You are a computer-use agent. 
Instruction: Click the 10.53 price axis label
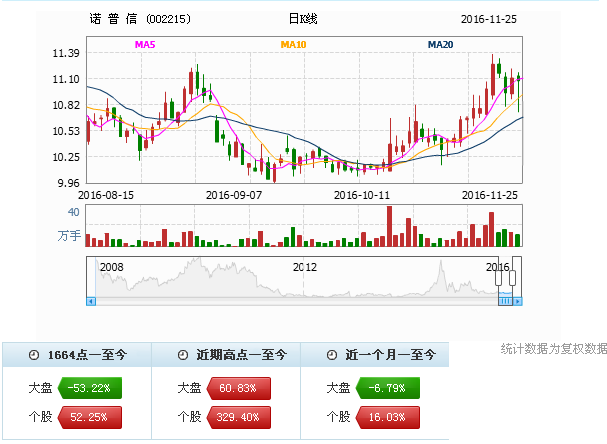66,131
